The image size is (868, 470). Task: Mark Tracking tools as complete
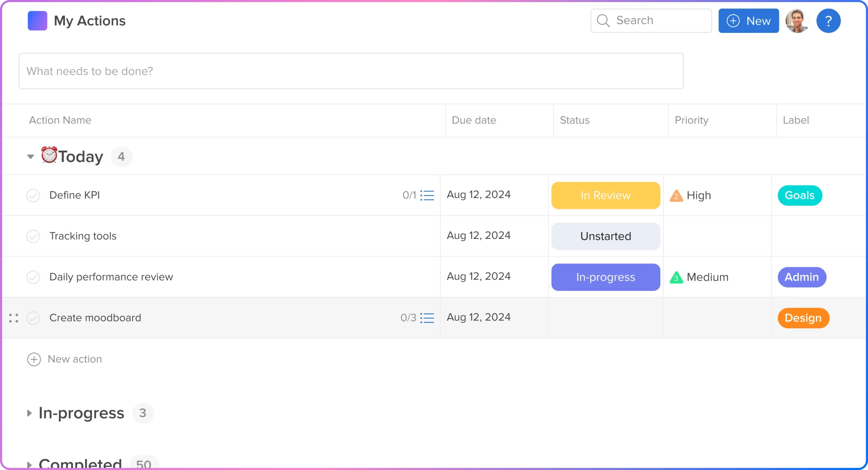coord(33,236)
